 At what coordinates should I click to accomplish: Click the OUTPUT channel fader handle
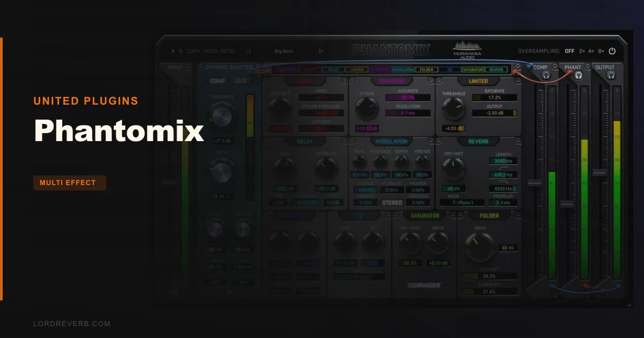coord(599,172)
